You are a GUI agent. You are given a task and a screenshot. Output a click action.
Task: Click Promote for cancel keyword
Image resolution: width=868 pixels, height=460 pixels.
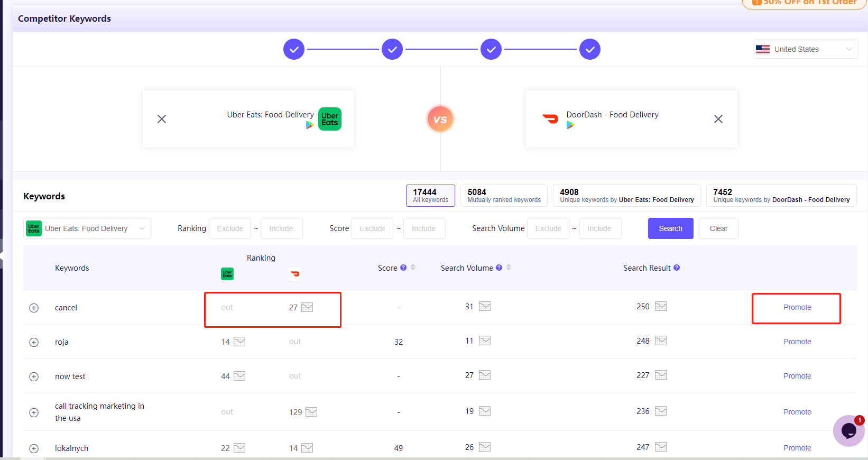pyautogui.click(x=797, y=307)
